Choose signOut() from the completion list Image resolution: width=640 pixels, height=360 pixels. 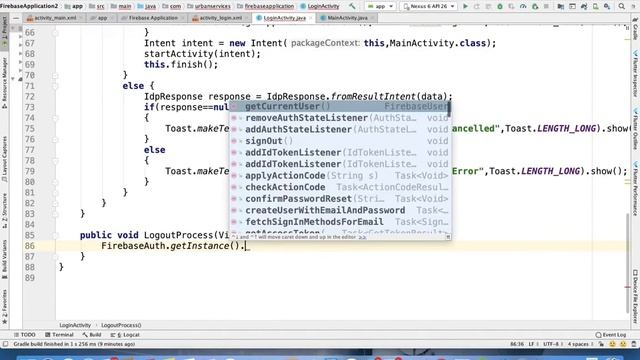pyautogui.click(x=340, y=141)
